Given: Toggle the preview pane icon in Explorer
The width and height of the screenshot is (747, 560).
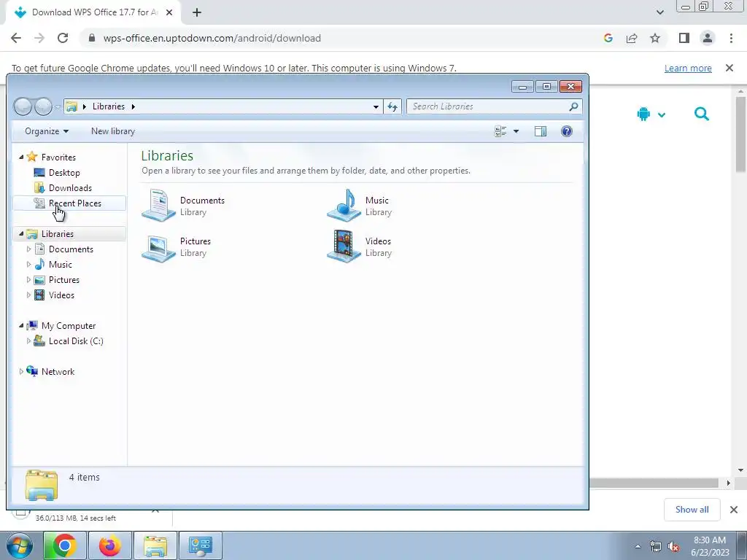Looking at the screenshot, I should (x=541, y=131).
